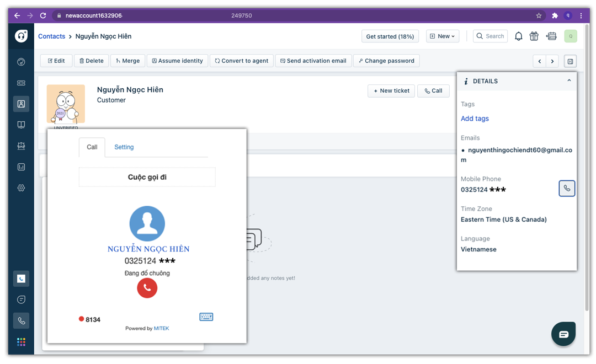Select the Call tab
The image size is (596, 364).
click(x=92, y=147)
